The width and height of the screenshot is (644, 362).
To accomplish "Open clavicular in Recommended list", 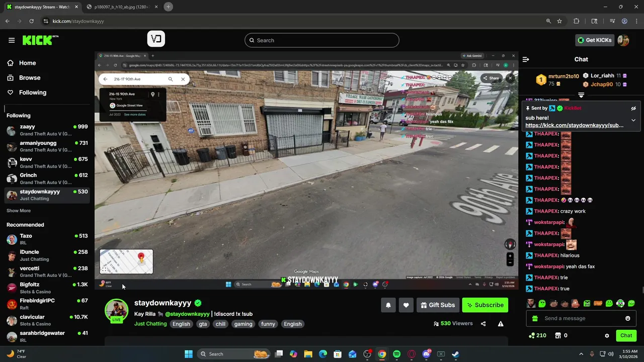I will 47,320.
